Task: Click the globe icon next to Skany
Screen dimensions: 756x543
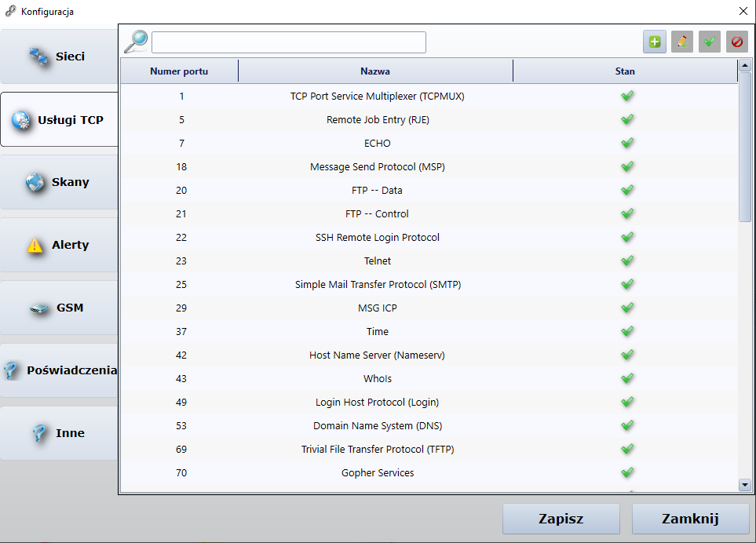Action: [35, 182]
